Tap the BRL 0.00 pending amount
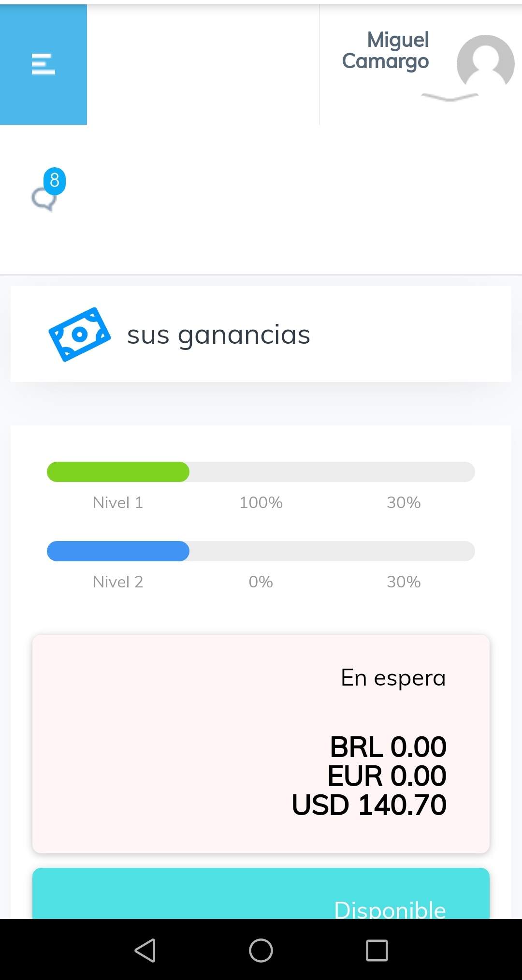 tap(388, 747)
